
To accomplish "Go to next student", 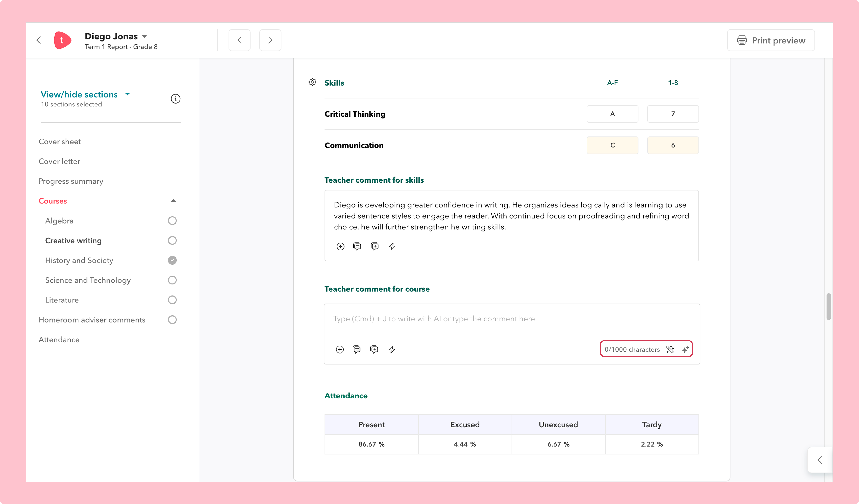I will [x=270, y=40].
